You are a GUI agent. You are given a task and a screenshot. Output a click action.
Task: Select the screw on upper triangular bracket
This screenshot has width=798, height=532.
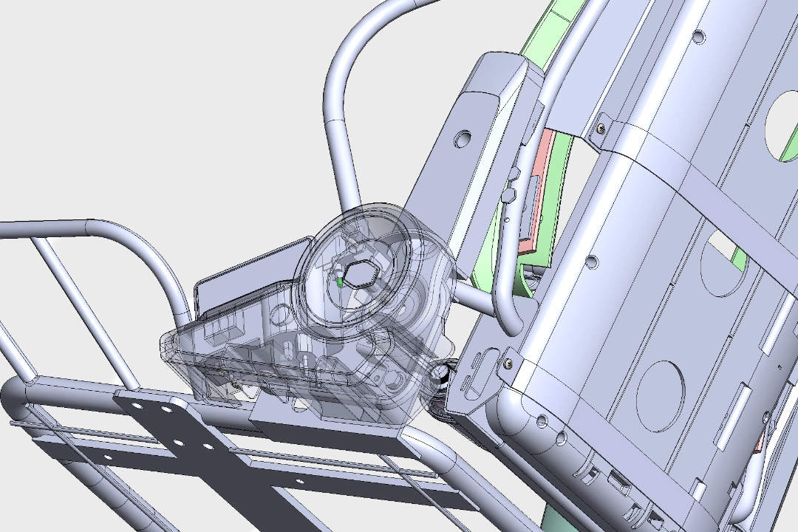(x=601, y=128)
